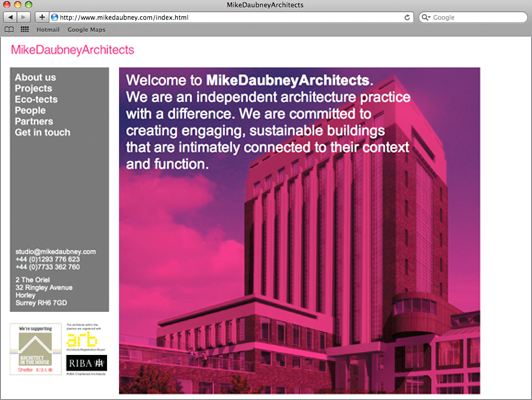Click the MikeDaubneyArchitects pink header logo
The height and width of the screenshot is (400, 532).
73,50
